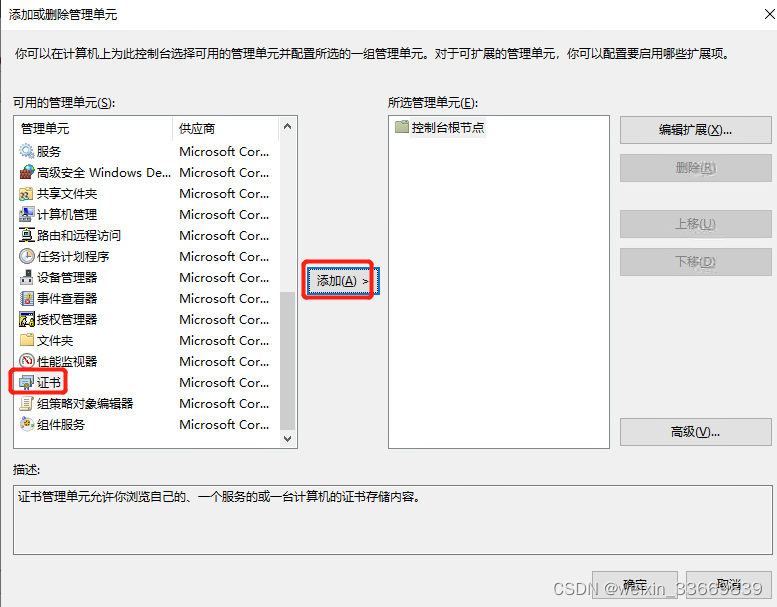The width and height of the screenshot is (777, 607).
Task: Click the 文件夹 snap-in folder icon
Action: pos(26,340)
